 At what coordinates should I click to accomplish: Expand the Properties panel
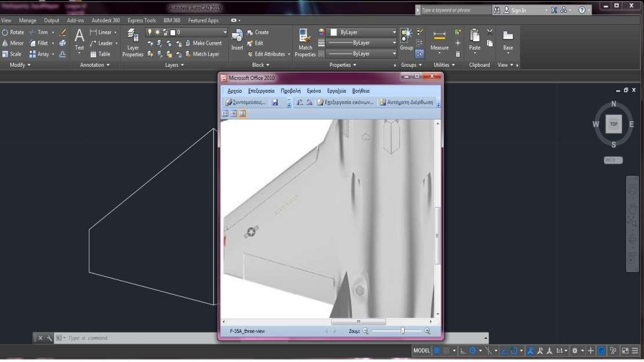pos(343,65)
